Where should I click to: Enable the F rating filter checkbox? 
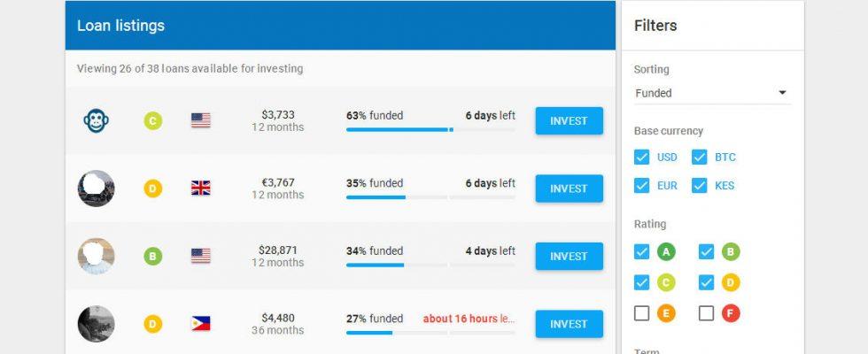(707, 313)
